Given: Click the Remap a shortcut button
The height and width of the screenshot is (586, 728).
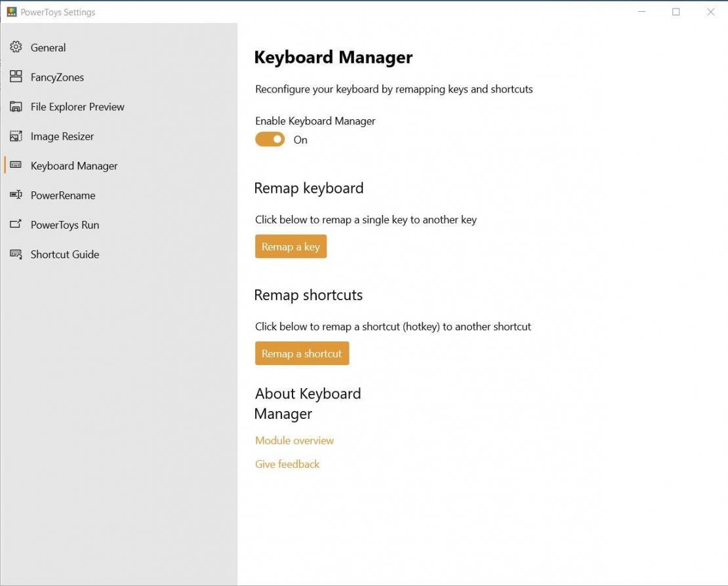Looking at the screenshot, I should pyautogui.click(x=302, y=353).
